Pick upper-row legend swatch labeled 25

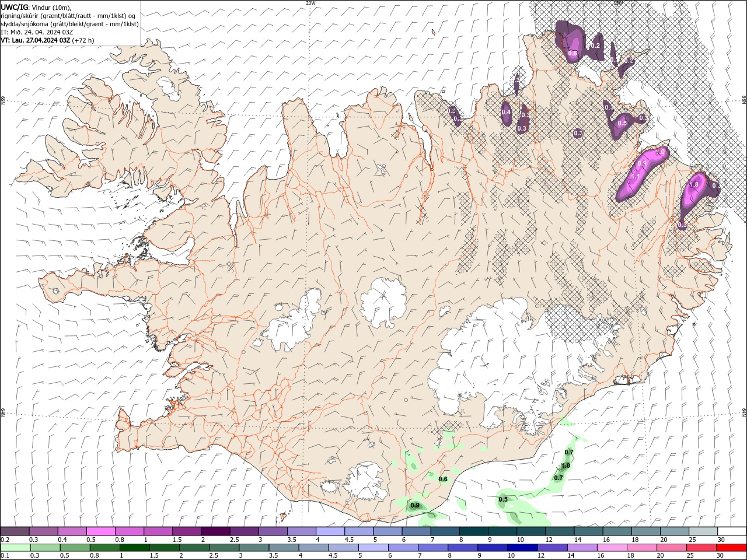[x=702, y=531]
